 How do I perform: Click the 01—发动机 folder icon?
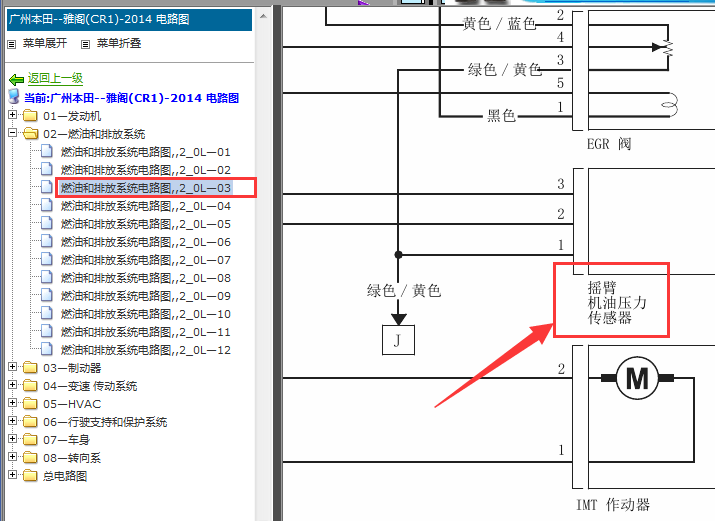point(30,115)
